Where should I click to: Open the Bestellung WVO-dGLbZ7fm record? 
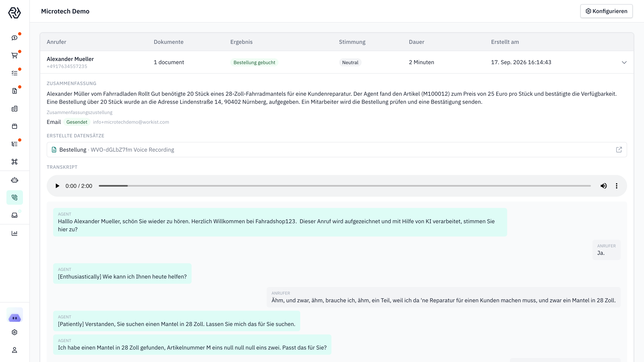[x=336, y=150]
